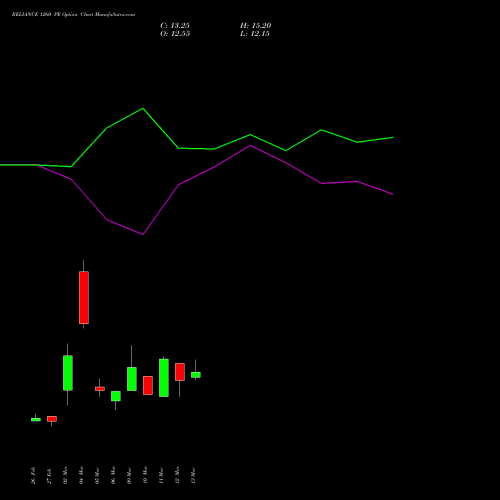The width and height of the screenshot is (500, 500).
Task: Click the 12 Mar red candlestick
Action: [x=180, y=372]
